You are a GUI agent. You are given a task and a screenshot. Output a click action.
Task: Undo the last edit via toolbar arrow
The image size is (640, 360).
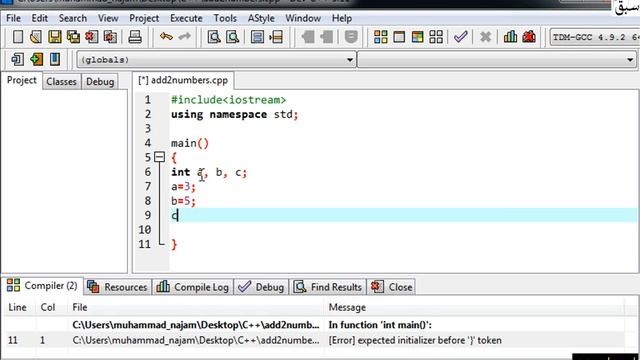166,37
